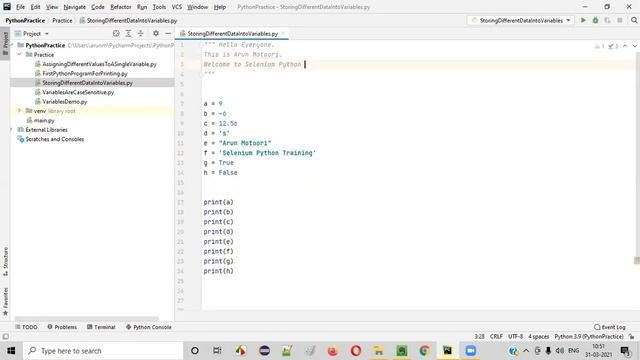Switch to Chrome in the taskbar

click(x=424, y=351)
